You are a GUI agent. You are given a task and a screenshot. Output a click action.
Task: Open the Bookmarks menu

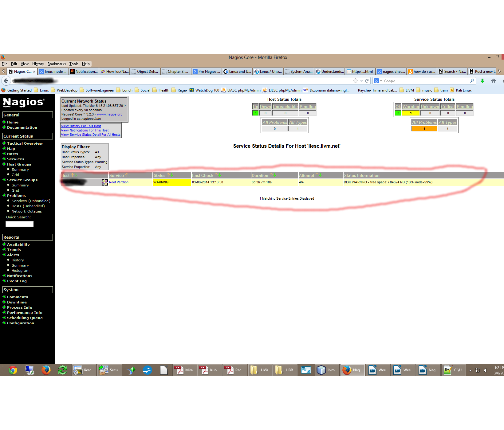tap(57, 64)
